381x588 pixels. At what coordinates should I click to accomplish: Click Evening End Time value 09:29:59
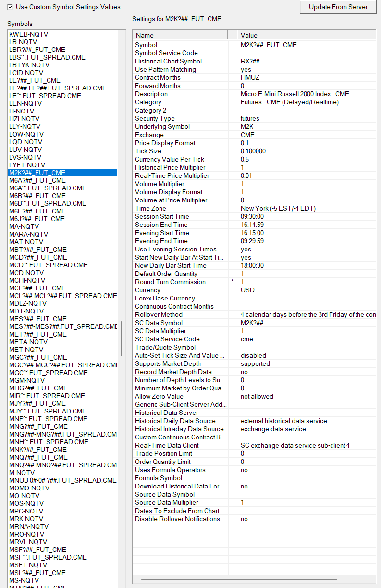tap(252, 241)
